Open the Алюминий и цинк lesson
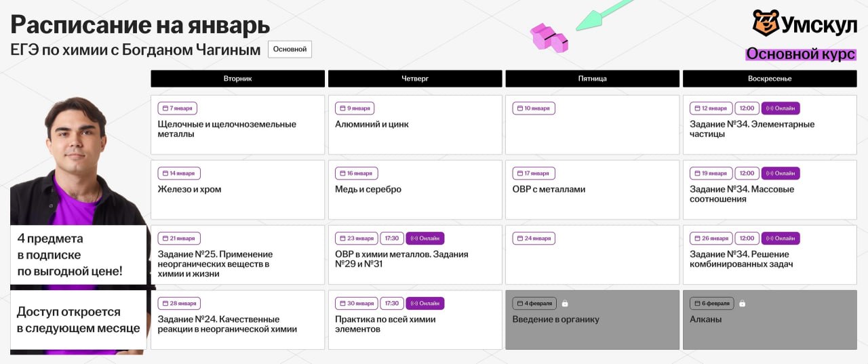This screenshot has height=364, width=868. (372, 125)
